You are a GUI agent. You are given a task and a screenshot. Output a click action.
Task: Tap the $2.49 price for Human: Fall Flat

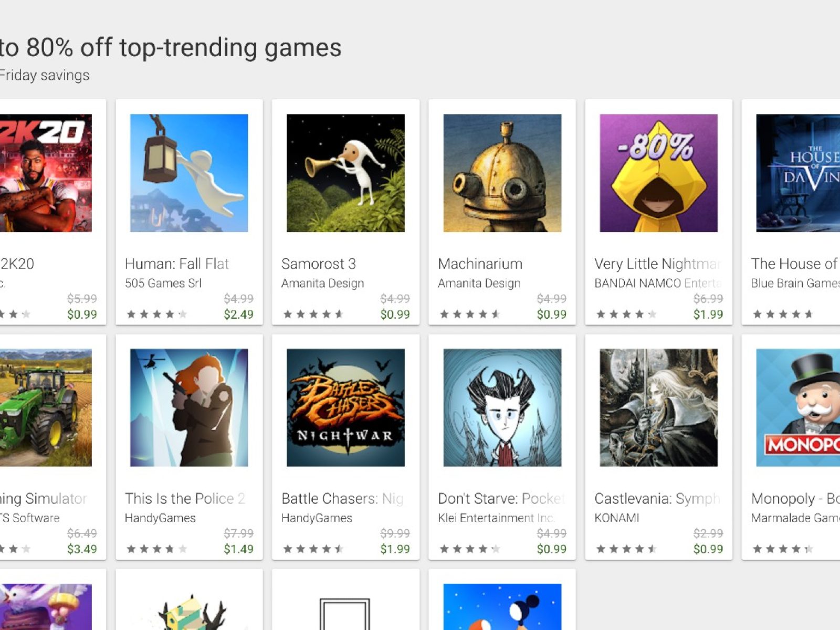click(238, 314)
